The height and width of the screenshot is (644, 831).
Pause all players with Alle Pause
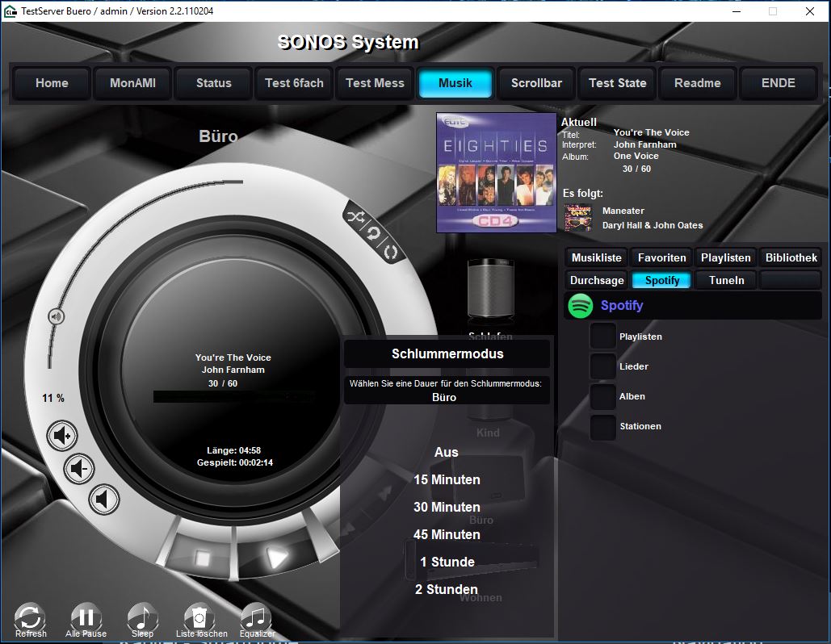[x=86, y=618]
